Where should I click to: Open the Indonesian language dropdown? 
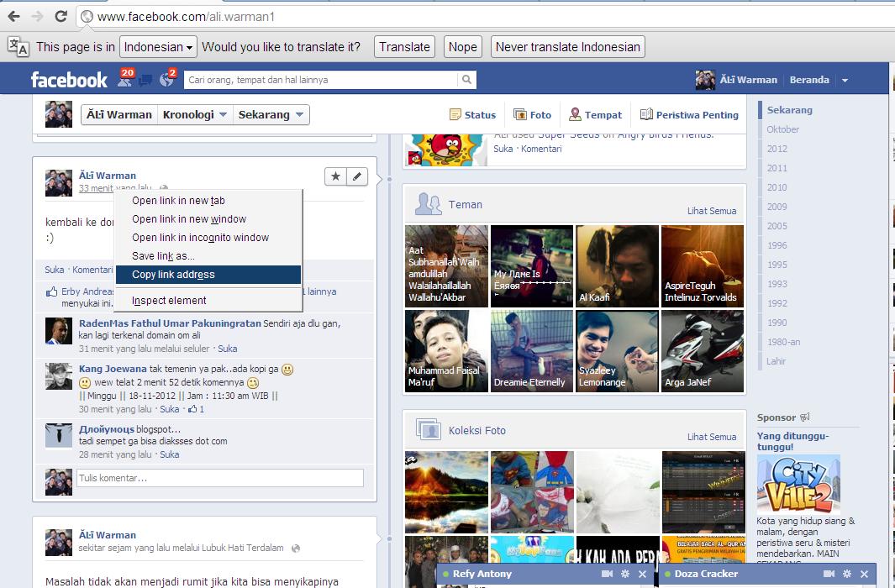pyautogui.click(x=158, y=47)
